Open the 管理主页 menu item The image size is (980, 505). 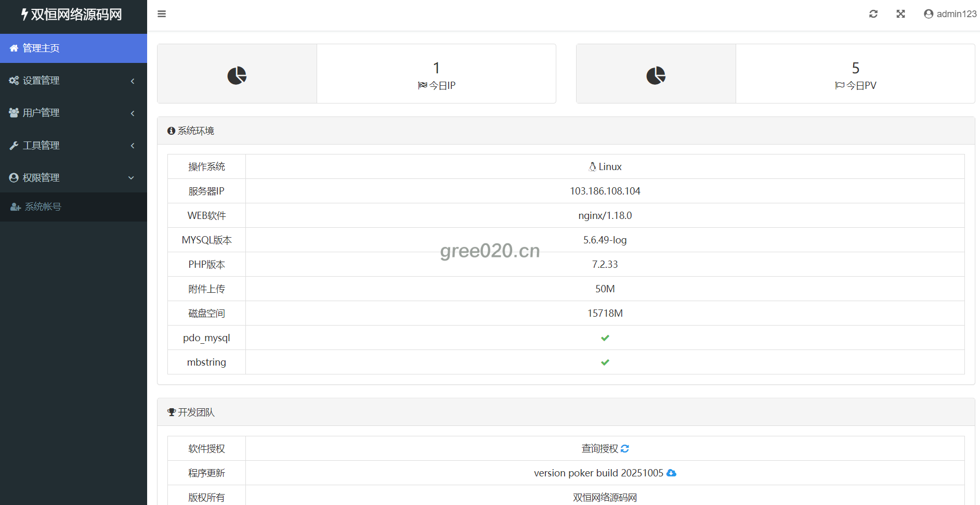pos(41,48)
